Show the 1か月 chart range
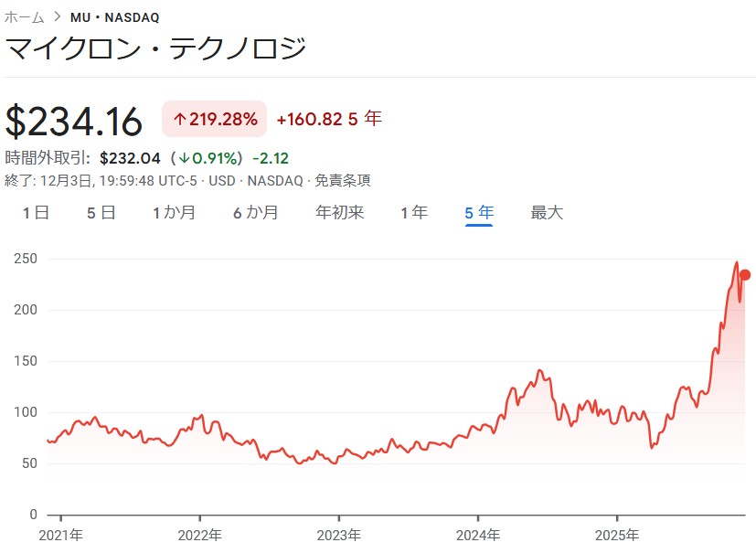The height and width of the screenshot is (553, 756). tap(174, 213)
